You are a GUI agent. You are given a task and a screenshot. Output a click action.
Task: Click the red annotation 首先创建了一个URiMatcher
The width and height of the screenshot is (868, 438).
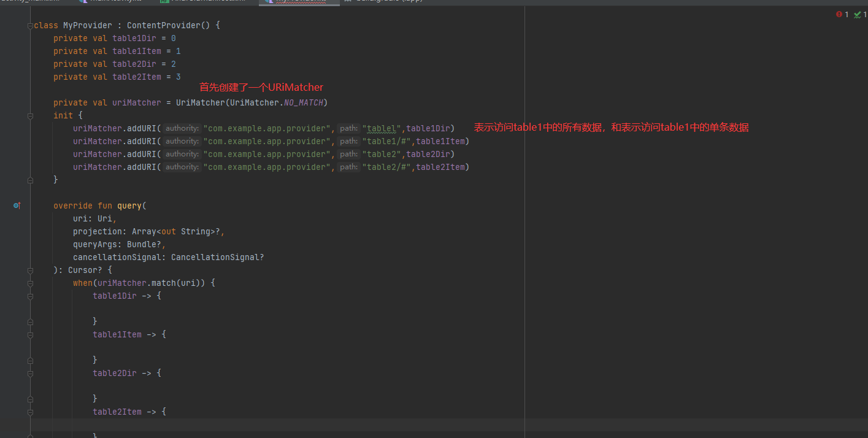pos(261,88)
